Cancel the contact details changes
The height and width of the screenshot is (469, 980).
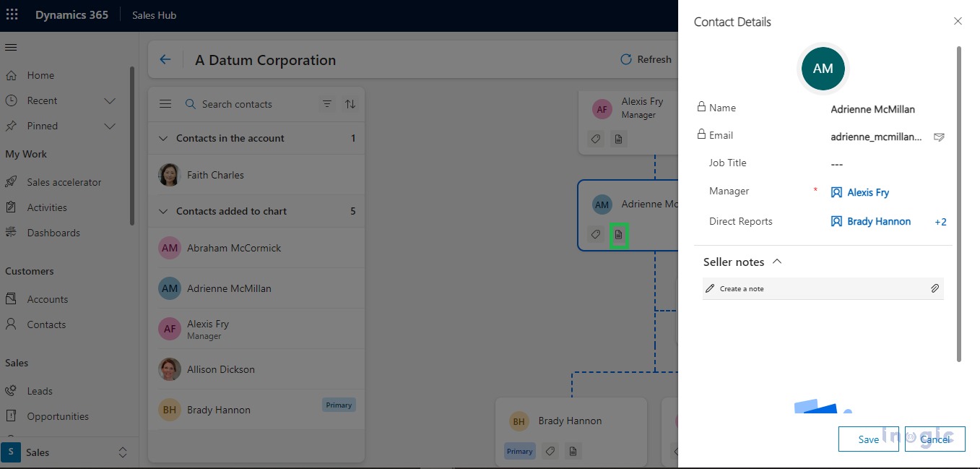935,439
